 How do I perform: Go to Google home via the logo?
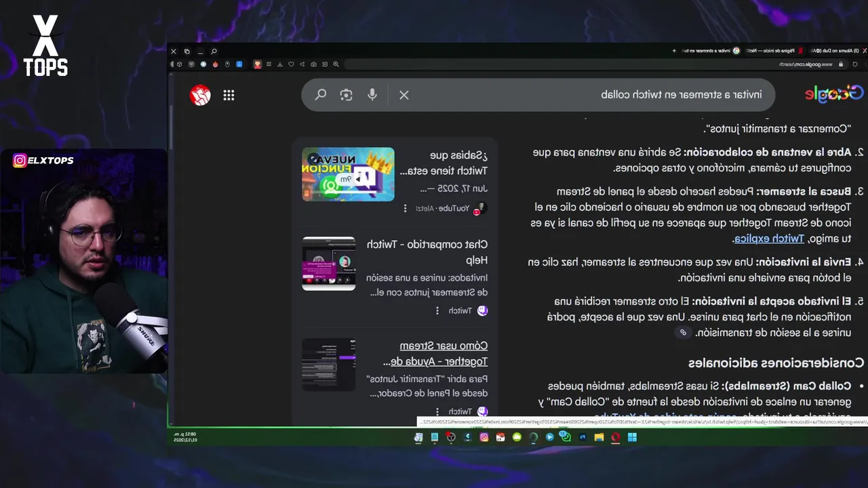tap(834, 94)
